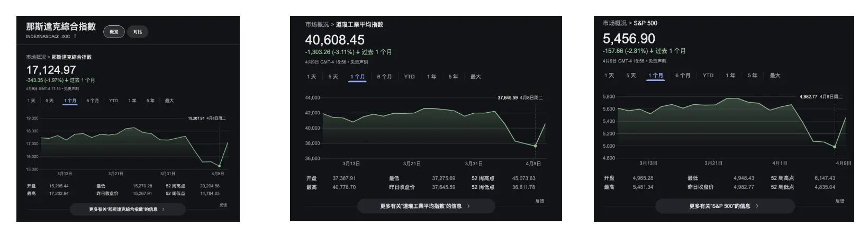Screen dimensions: 868x235
Task: Click the 52-week high value 45,073.63
Action: point(523,178)
